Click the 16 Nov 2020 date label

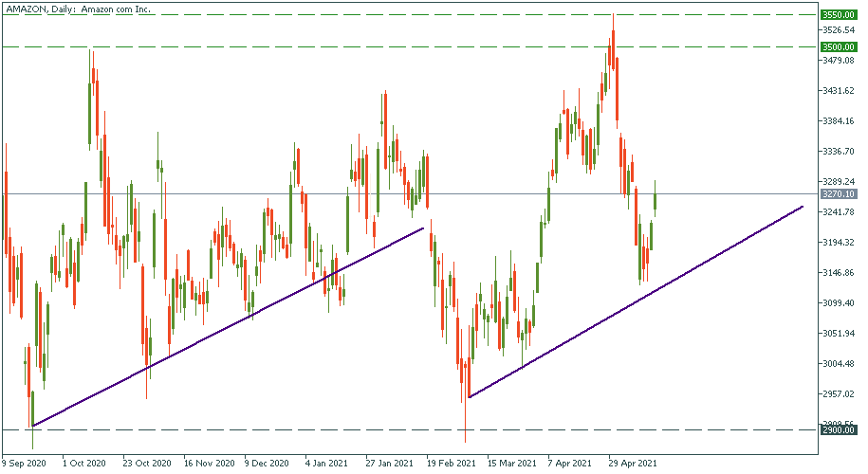tap(209, 465)
